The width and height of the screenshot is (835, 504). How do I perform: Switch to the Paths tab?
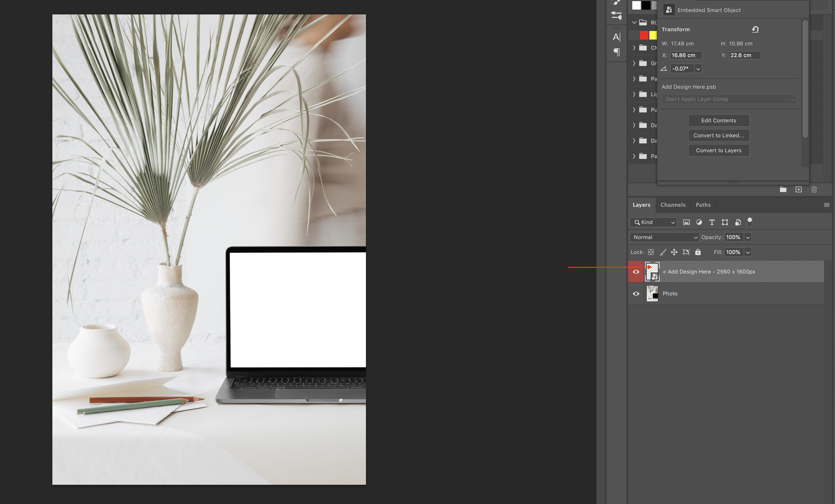(703, 205)
